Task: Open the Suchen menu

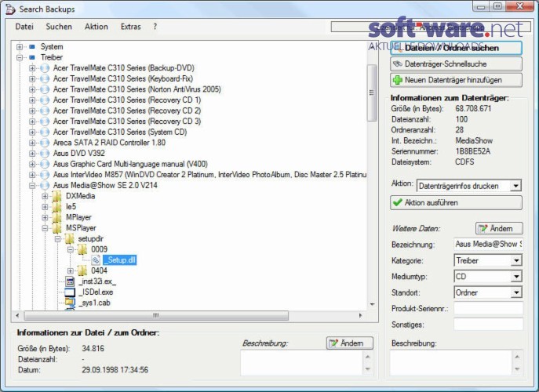Action: coord(59,27)
